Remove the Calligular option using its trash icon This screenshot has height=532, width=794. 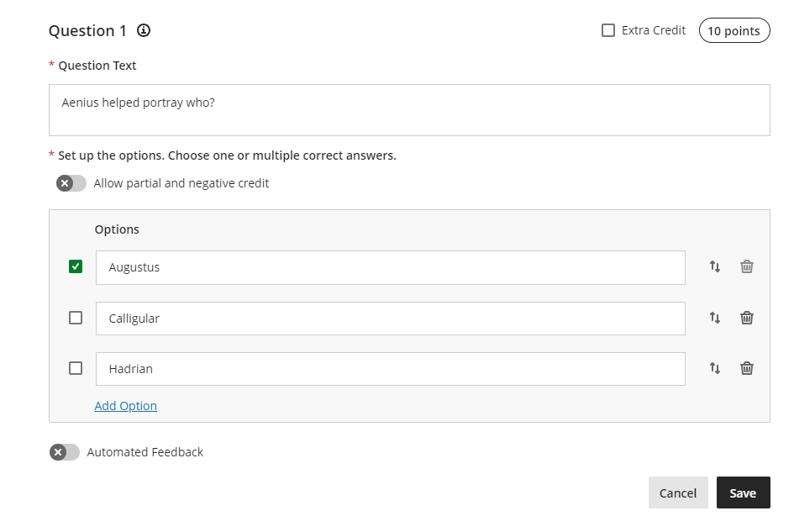tap(747, 318)
